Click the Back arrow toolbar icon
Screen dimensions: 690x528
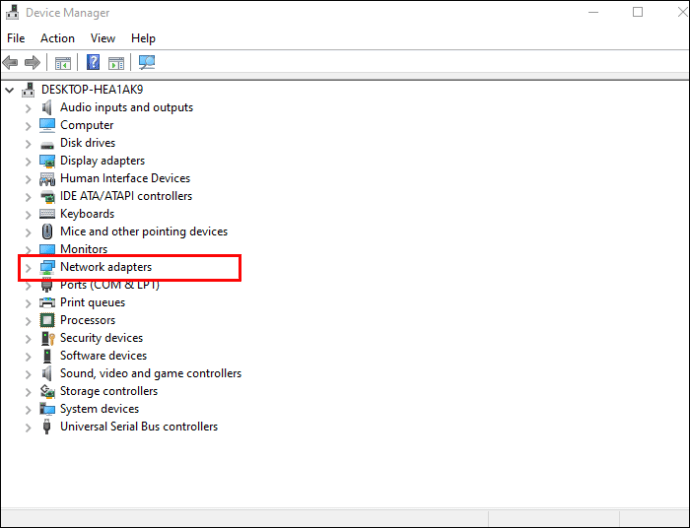[x=10, y=62]
